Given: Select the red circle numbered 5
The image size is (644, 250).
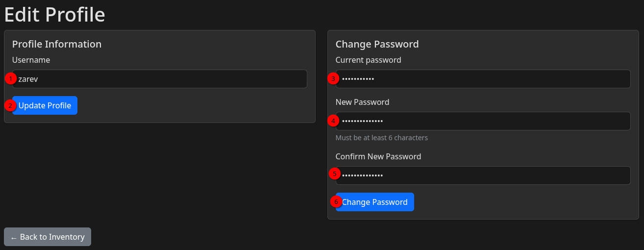Looking at the screenshot, I should 334,174.
